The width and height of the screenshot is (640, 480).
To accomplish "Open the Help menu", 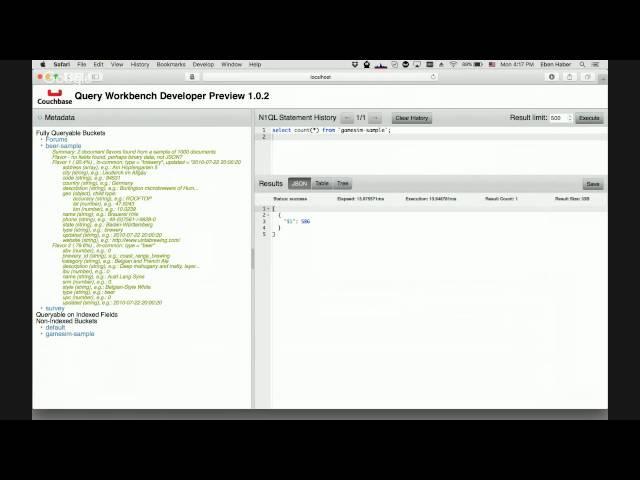I will [x=255, y=64].
